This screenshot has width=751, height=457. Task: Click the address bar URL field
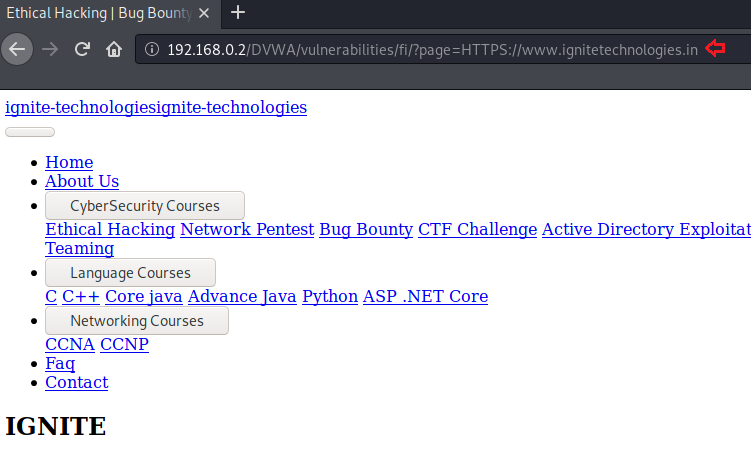(430, 49)
